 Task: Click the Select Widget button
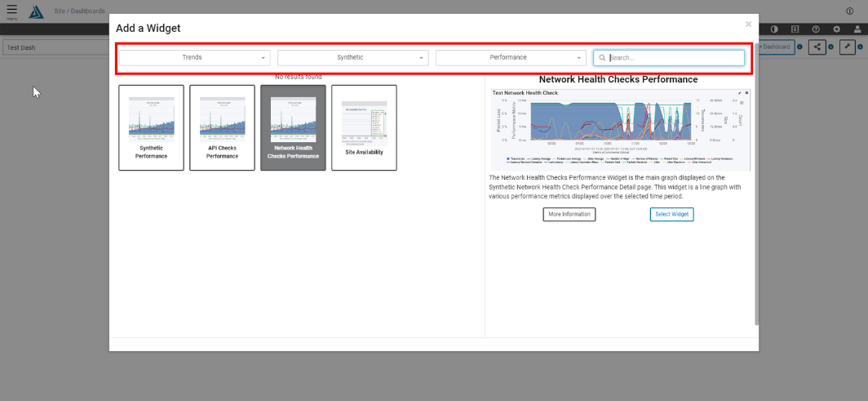click(671, 214)
